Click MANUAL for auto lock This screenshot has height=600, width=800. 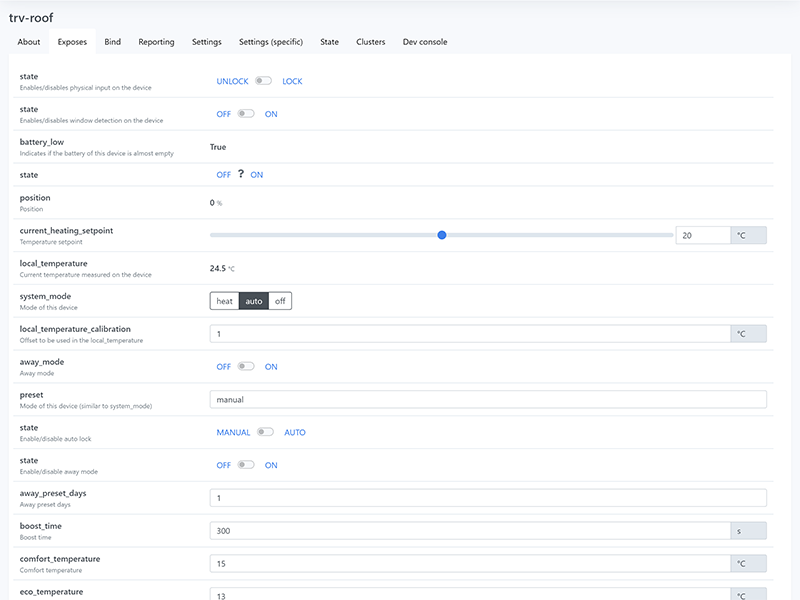click(233, 432)
